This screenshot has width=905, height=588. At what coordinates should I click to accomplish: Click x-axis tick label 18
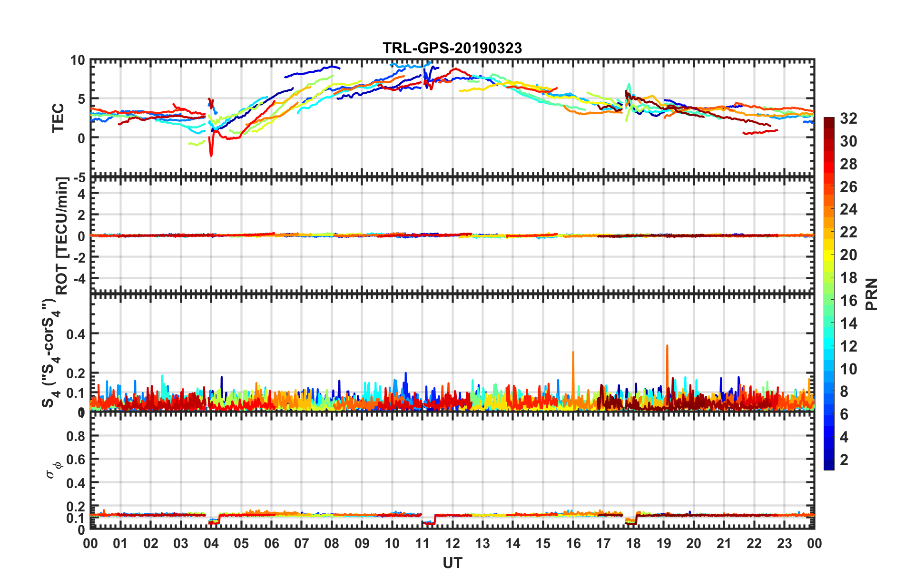[x=633, y=543]
